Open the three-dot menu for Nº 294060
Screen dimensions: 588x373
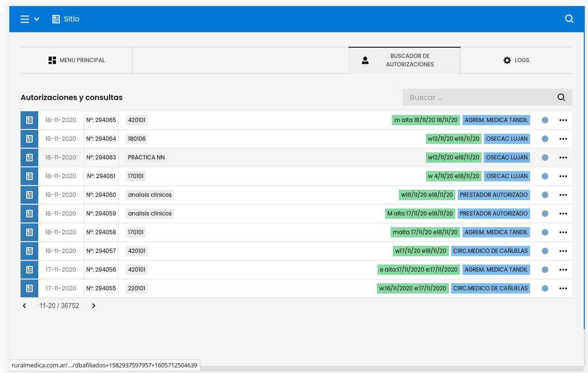point(563,195)
